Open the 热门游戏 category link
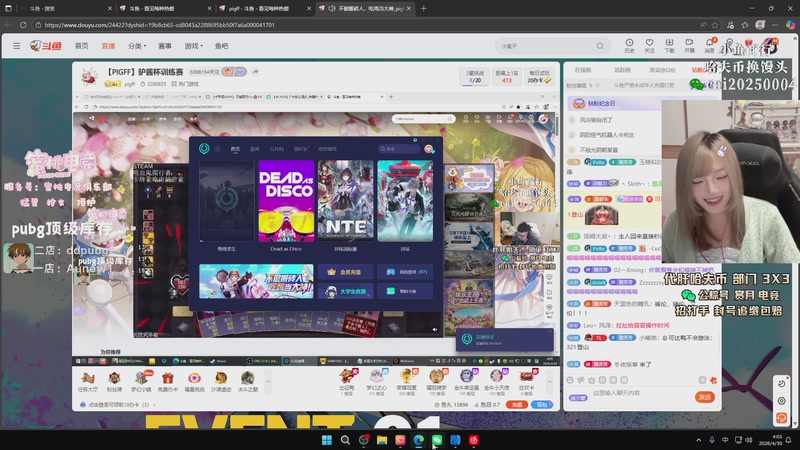 (185, 84)
